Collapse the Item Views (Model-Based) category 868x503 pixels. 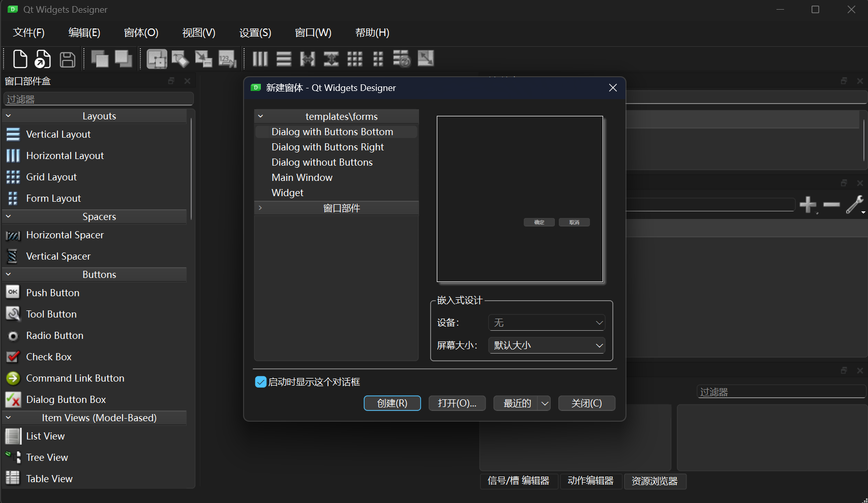8,418
